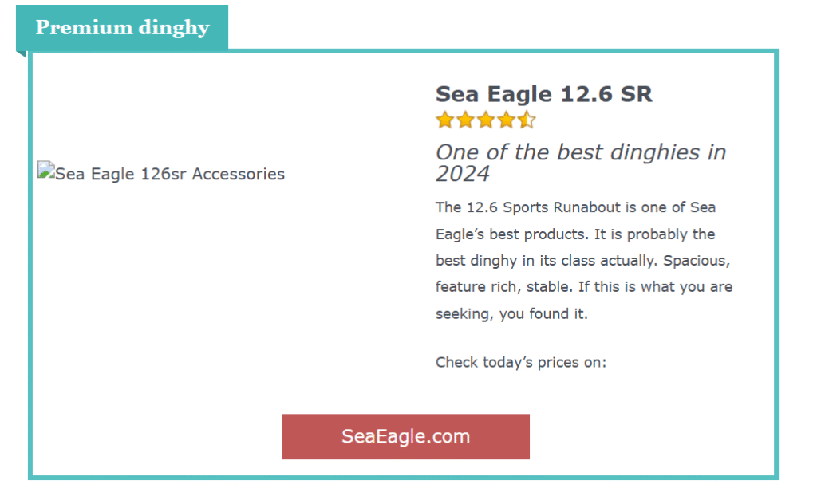Select the Premium dinghy ribbon label
The image size is (817, 504).
click(122, 28)
